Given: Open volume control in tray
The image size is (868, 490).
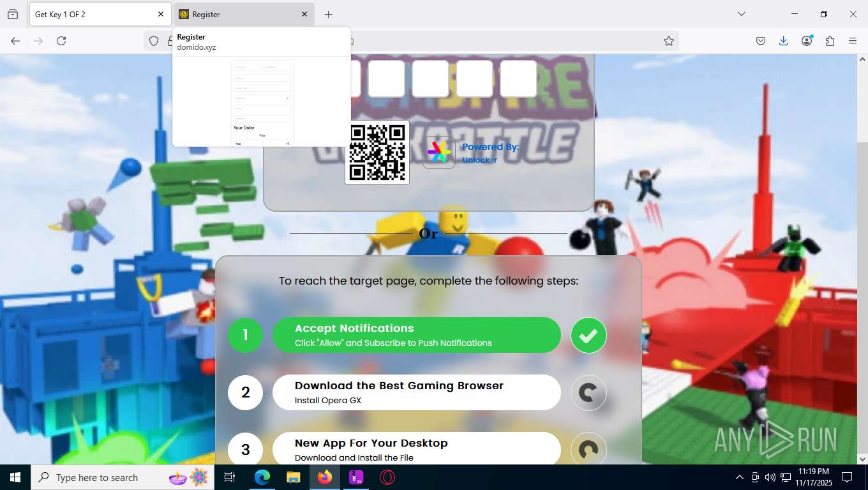Looking at the screenshot, I should coord(770,477).
